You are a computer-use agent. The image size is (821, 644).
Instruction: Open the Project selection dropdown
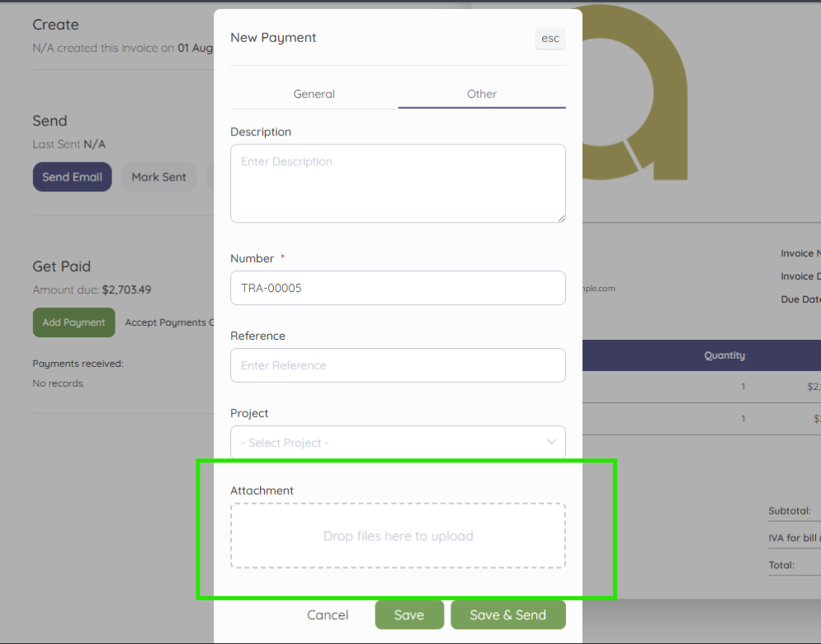pyautogui.click(x=398, y=442)
